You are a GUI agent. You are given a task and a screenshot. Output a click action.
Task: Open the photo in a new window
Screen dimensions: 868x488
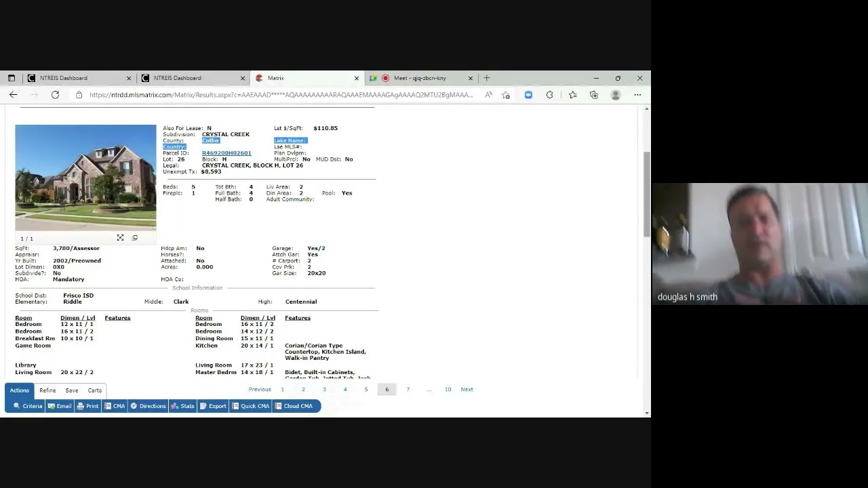(135, 238)
